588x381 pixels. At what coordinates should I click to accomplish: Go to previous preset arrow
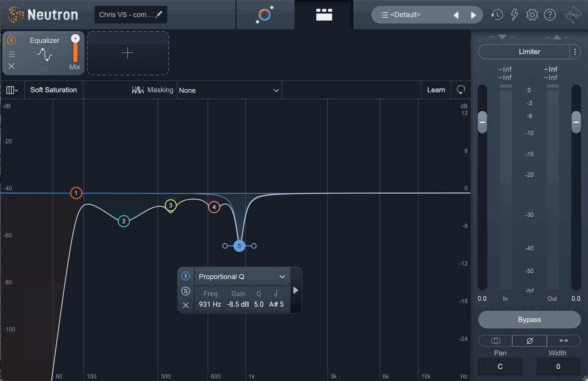pos(456,15)
